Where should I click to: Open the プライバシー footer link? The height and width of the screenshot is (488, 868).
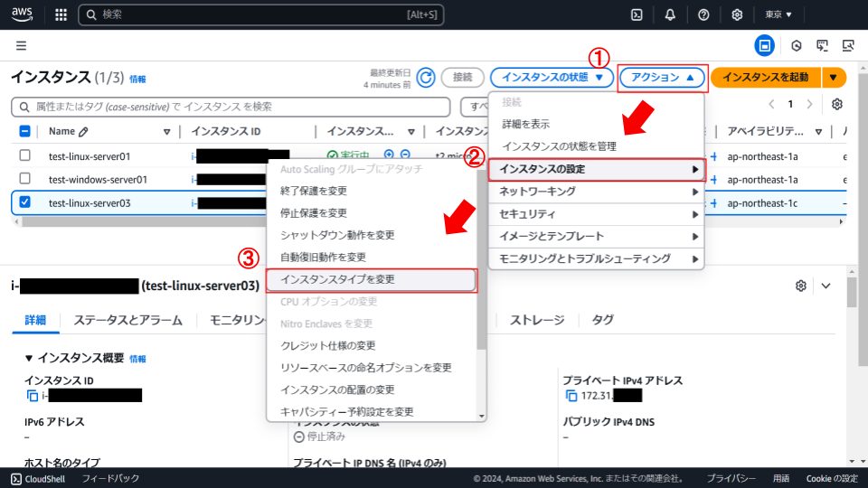coord(731,479)
